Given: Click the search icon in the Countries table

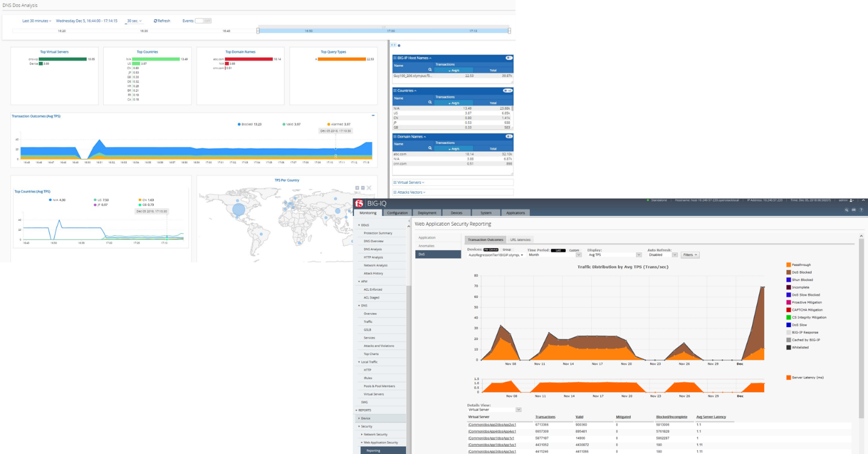Looking at the screenshot, I should (430, 103).
